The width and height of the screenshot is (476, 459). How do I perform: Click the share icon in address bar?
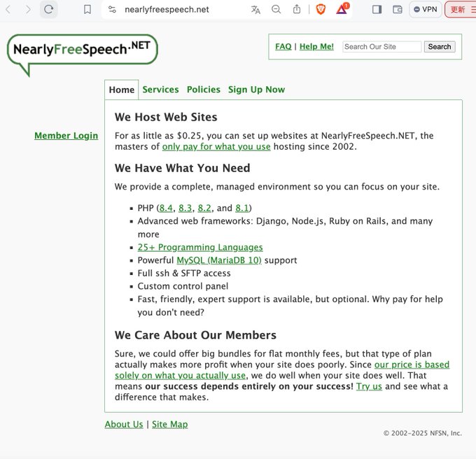[x=297, y=9]
